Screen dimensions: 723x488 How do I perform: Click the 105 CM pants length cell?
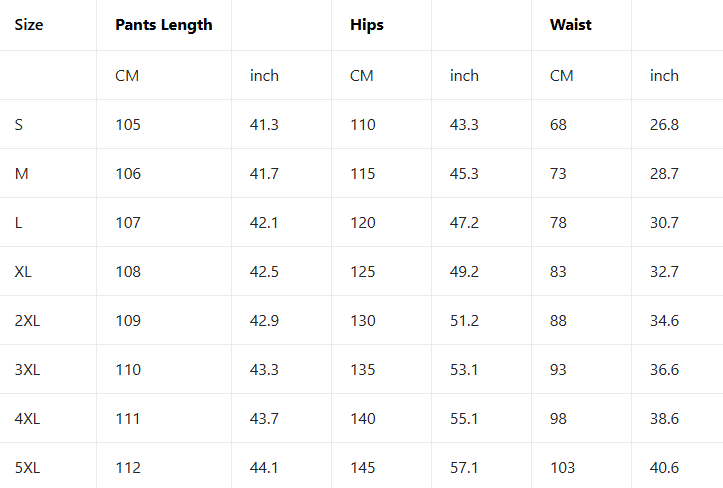point(128,125)
